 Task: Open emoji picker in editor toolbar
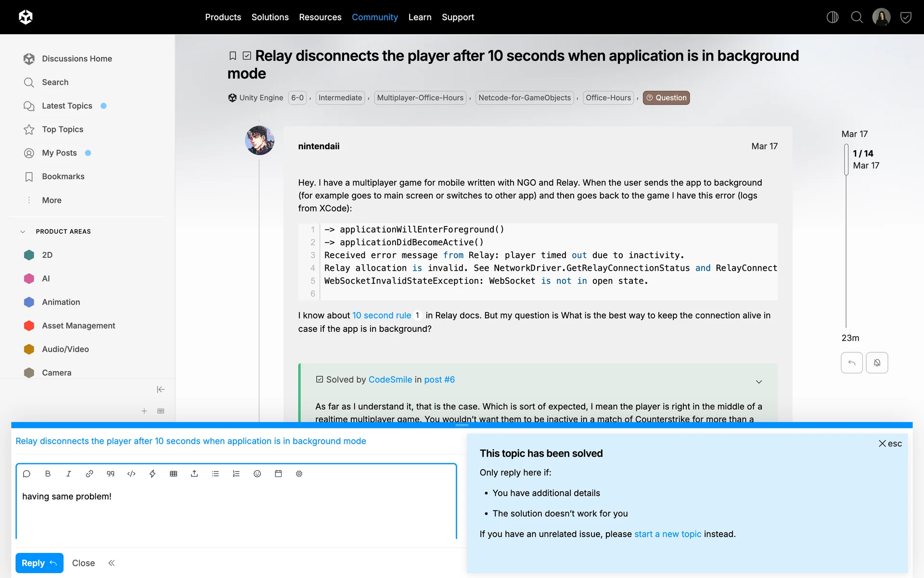click(x=257, y=474)
